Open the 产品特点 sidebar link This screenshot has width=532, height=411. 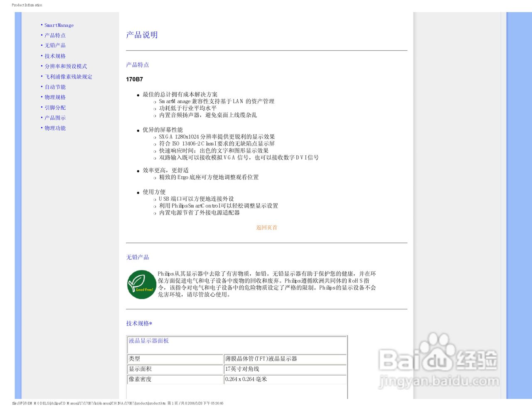tap(55, 35)
